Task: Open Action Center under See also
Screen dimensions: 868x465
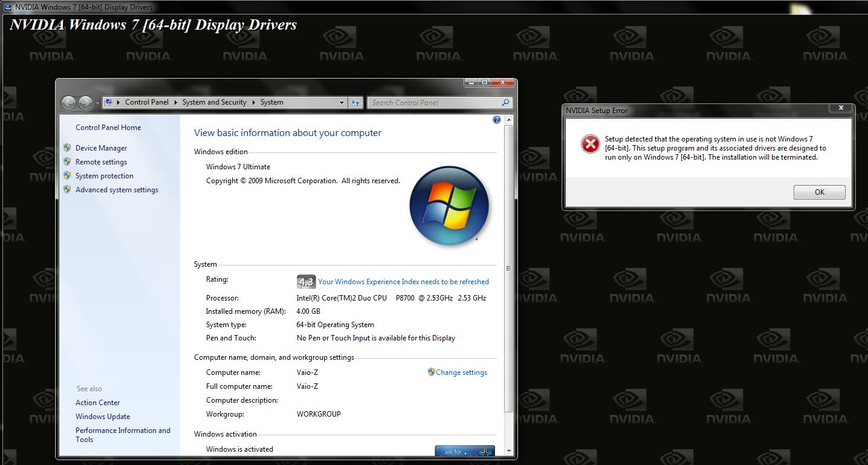Action: point(97,403)
